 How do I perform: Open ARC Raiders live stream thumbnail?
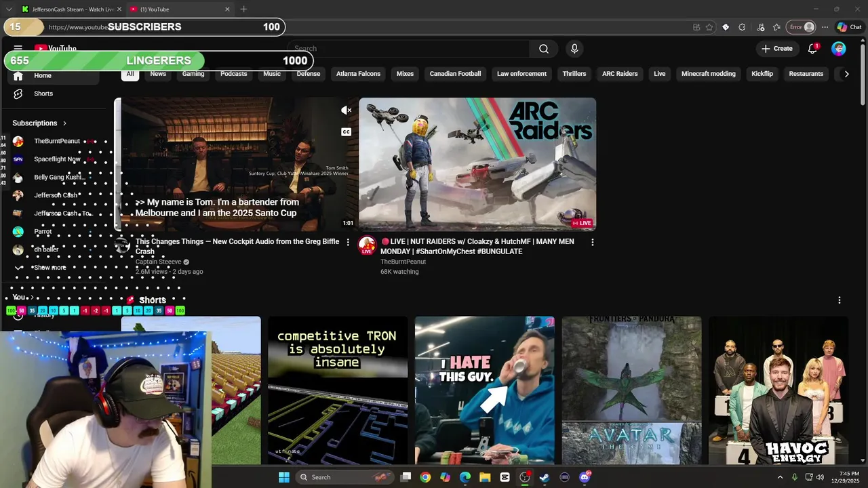click(477, 164)
